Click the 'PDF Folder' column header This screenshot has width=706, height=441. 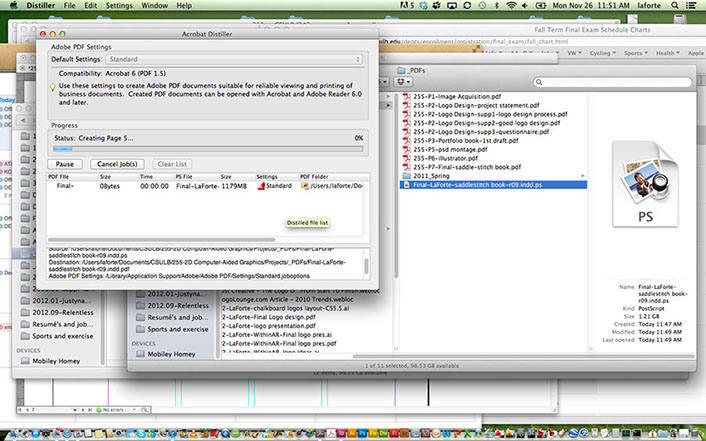314,177
